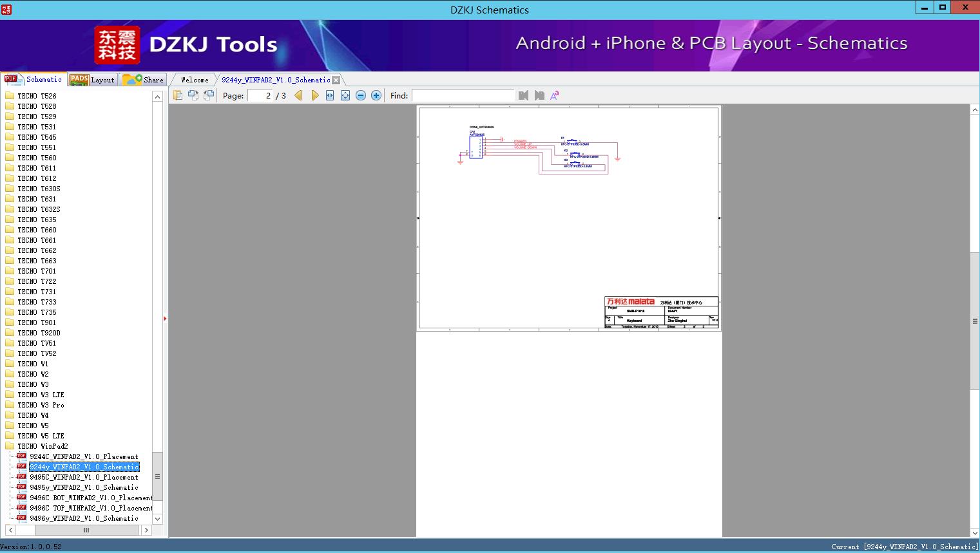Toggle match case search icon
Screen dimensions: 980x553
pos(555,95)
